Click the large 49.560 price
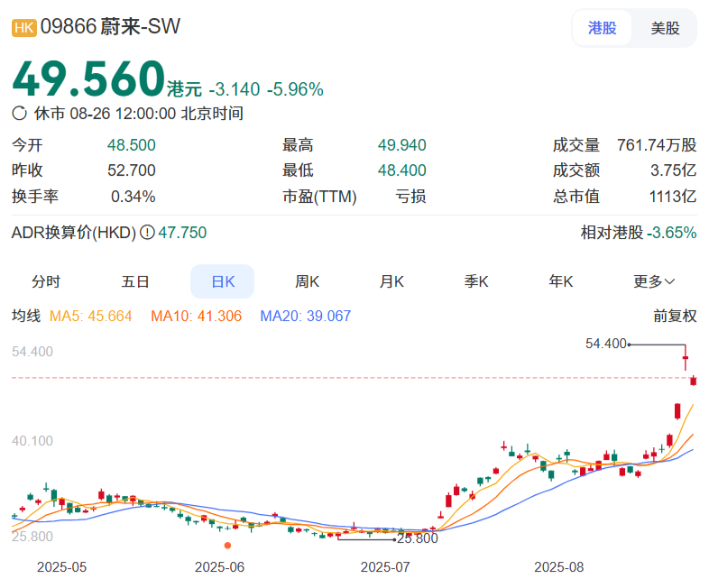Viewport: 709px width, 588px height. (88, 79)
